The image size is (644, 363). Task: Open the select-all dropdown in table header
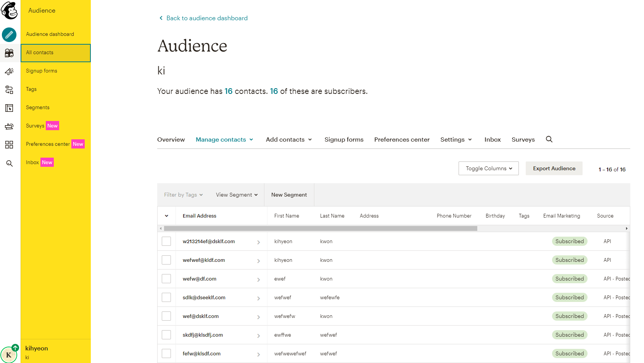pos(167,216)
